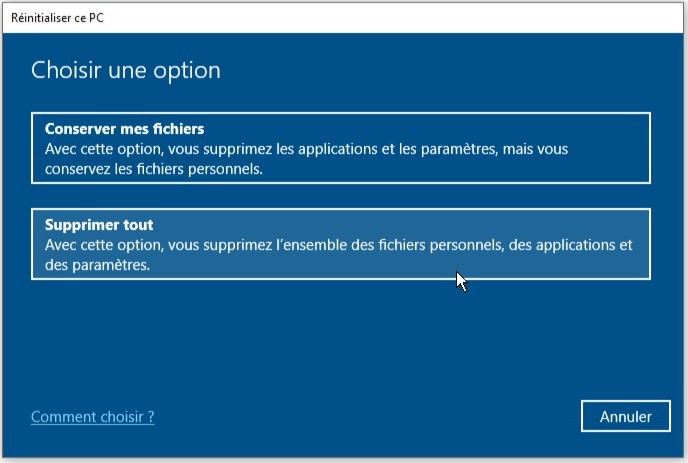The image size is (688, 463).
Task: Select the option that keeps personal files
Action: click(x=340, y=147)
